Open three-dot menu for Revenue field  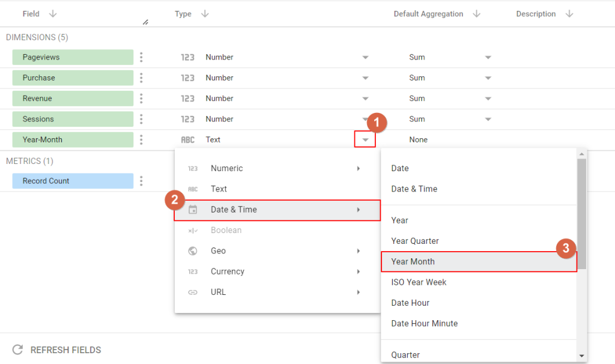[141, 99]
